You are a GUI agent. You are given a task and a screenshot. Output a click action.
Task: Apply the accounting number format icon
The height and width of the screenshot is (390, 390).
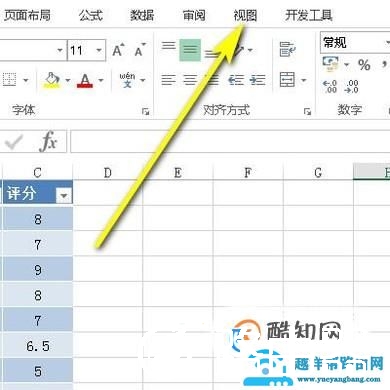click(330, 64)
